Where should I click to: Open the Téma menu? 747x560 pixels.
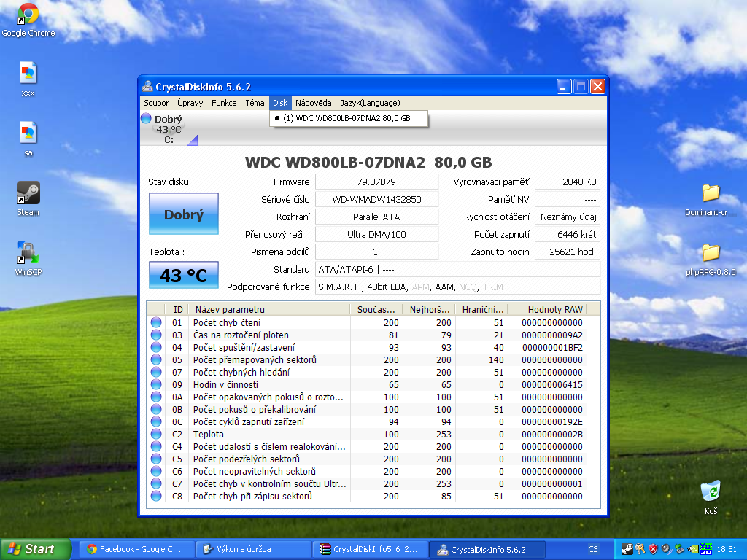tap(255, 103)
